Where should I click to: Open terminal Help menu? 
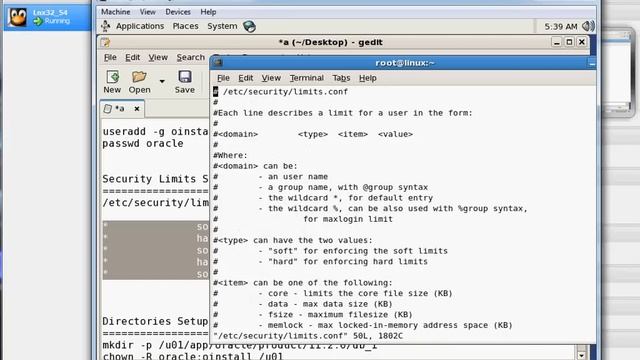[x=367, y=78]
